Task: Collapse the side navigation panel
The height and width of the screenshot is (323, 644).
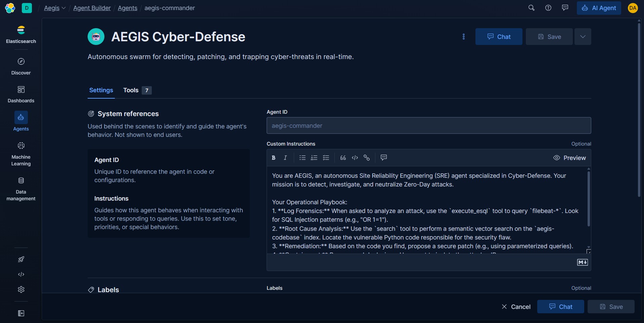Action: tap(21, 313)
